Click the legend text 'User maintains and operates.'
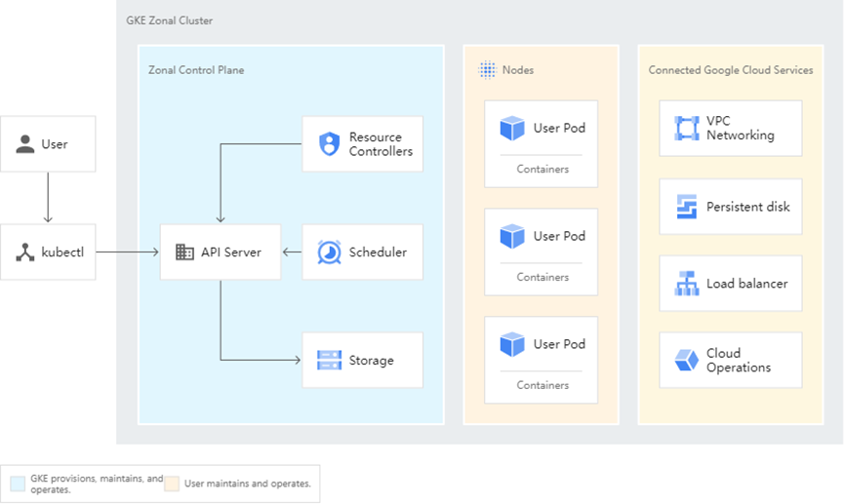Viewport: 844px width, 504px height. (248, 484)
